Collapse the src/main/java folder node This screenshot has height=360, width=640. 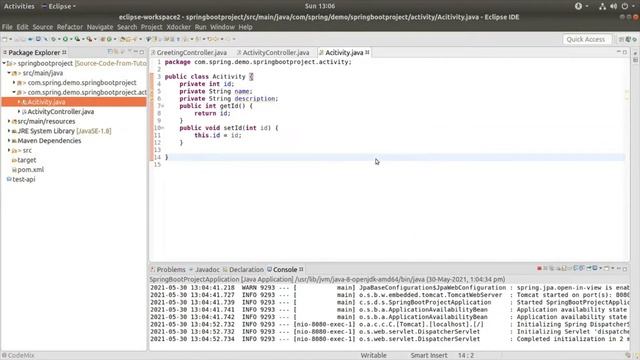(9, 73)
